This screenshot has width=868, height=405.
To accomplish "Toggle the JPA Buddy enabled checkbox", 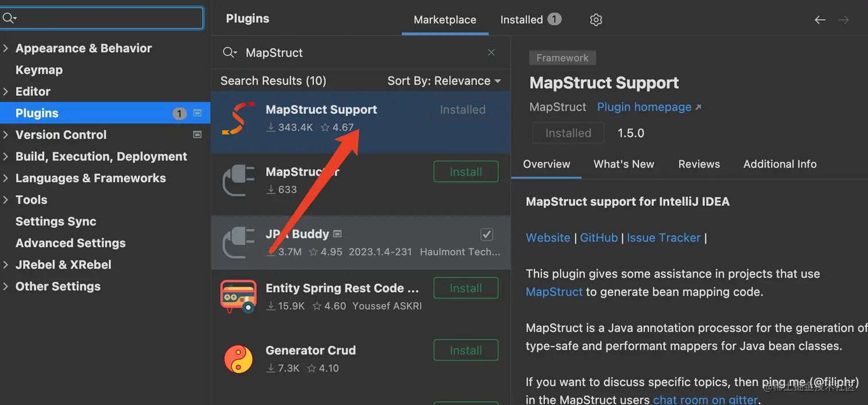I will pyautogui.click(x=486, y=234).
